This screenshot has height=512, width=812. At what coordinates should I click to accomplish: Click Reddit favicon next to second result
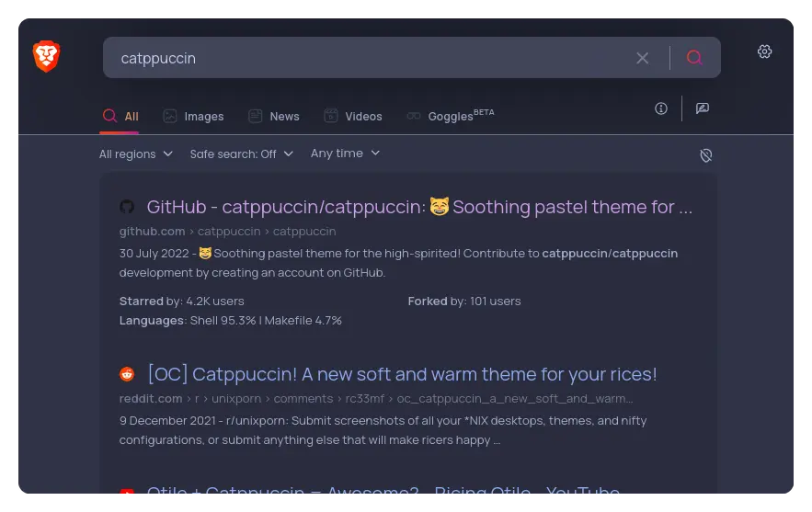coord(127,374)
